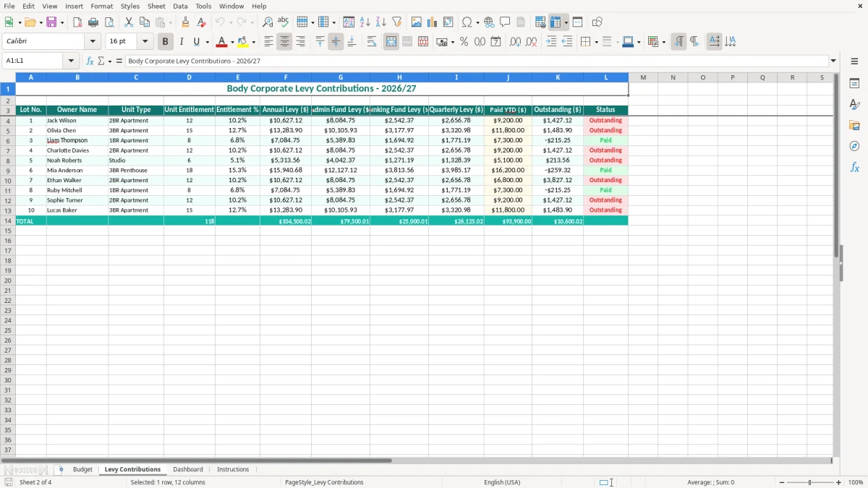Toggle Center Vertically alignment
868x488 pixels.
coord(336,42)
